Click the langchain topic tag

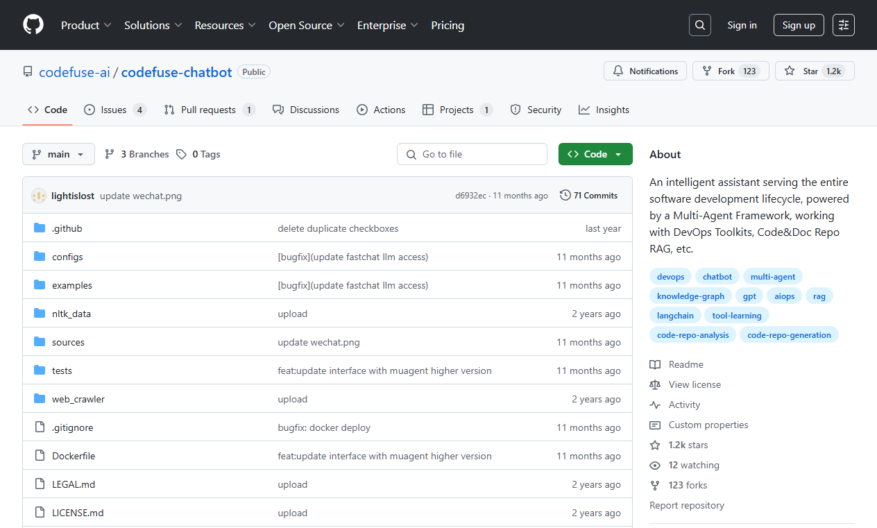[x=675, y=315]
